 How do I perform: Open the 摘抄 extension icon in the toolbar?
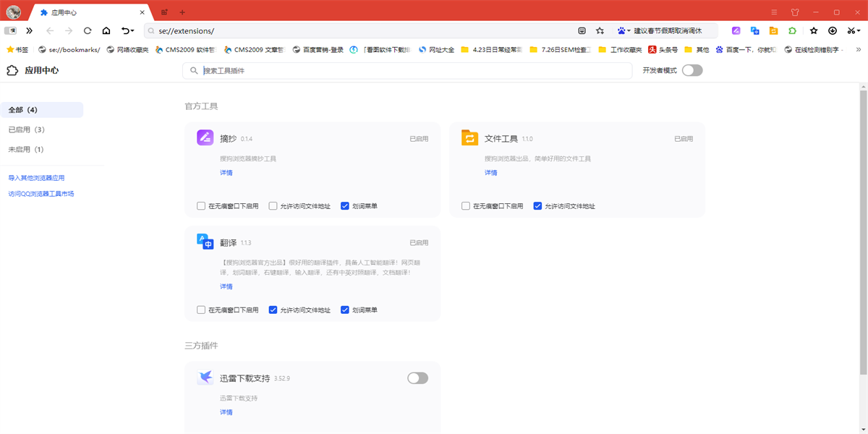click(736, 30)
